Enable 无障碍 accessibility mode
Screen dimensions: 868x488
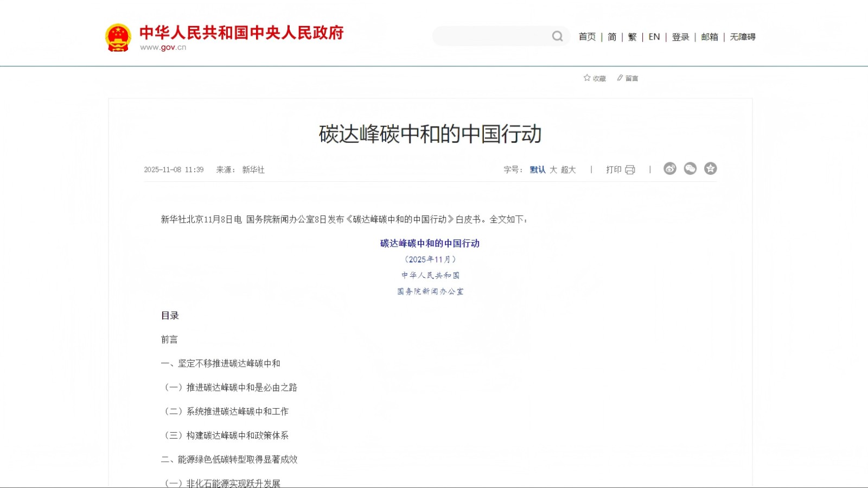click(743, 37)
